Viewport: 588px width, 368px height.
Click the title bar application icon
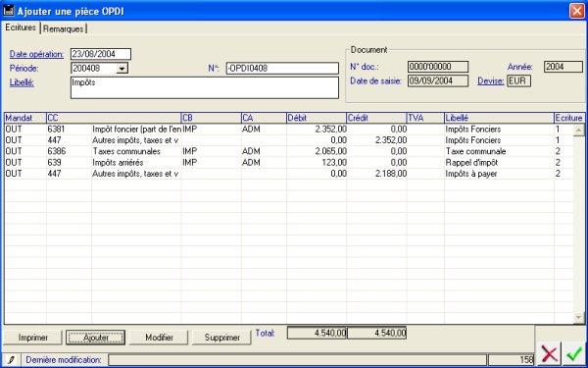pyautogui.click(x=8, y=11)
